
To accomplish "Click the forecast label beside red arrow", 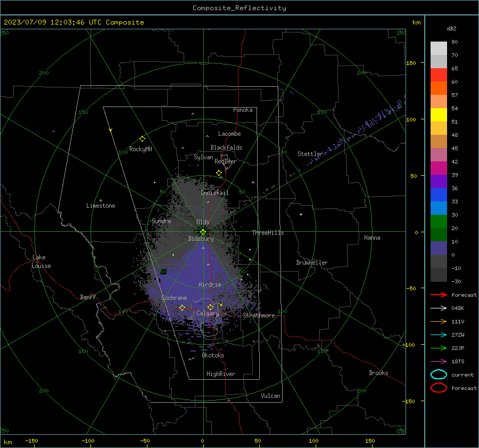I will (x=464, y=295).
